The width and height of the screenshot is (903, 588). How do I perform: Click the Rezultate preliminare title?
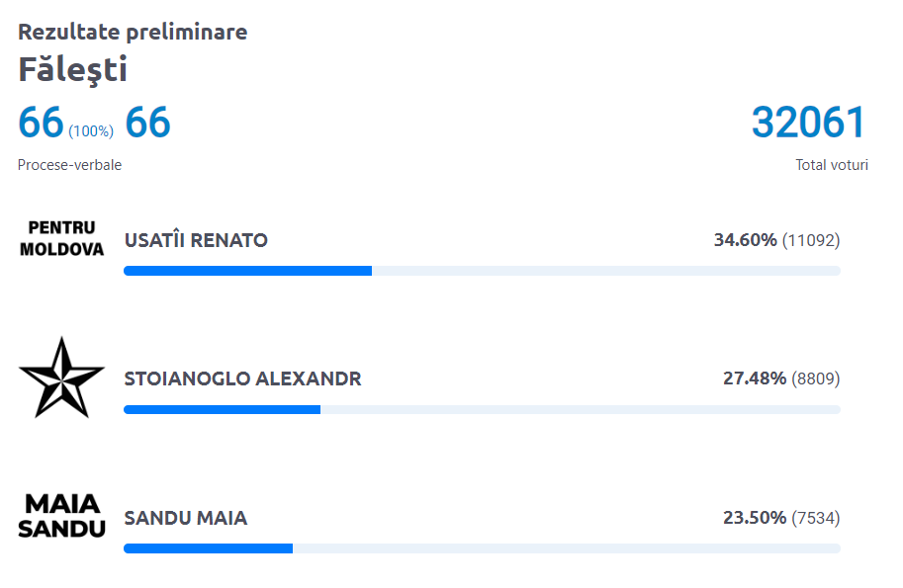(x=133, y=32)
